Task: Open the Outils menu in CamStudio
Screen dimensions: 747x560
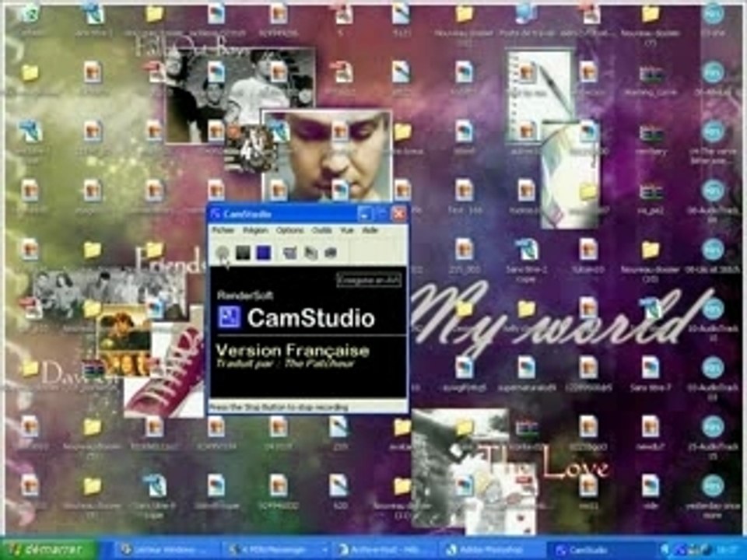Action: click(x=321, y=230)
